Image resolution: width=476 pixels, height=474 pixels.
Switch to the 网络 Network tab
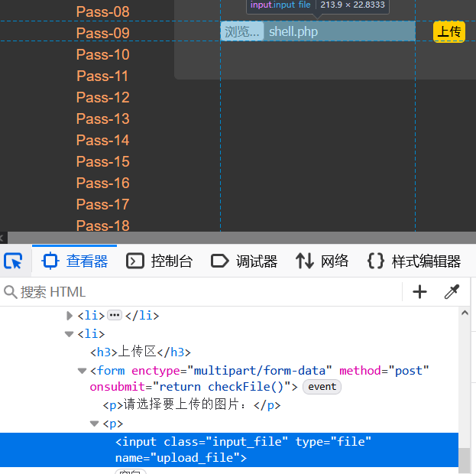pyautogui.click(x=322, y=261)
